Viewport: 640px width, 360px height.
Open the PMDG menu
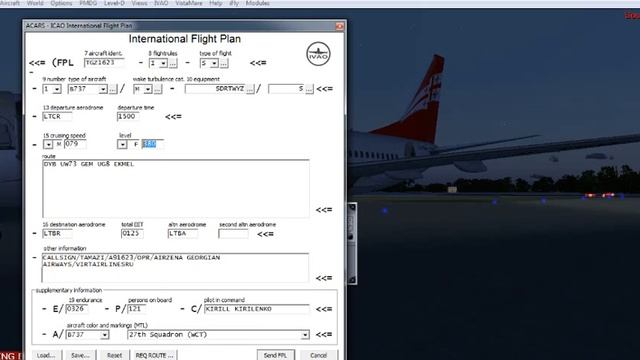(x=88, y=3)
